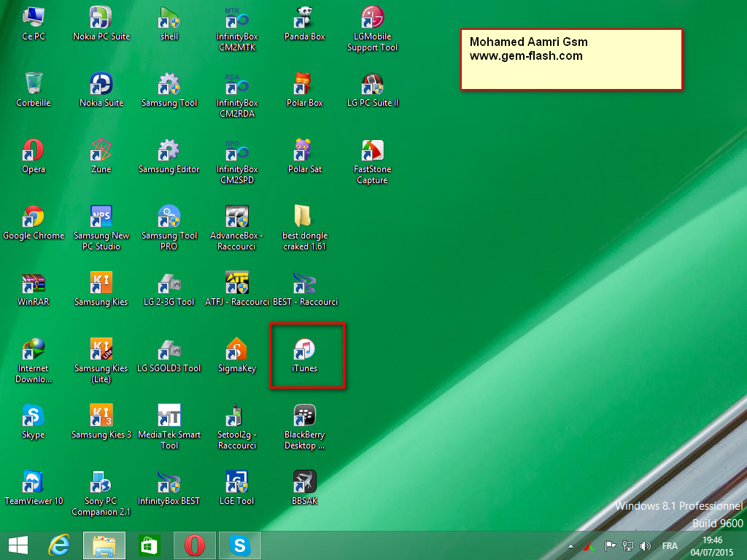Viewport: 747px width, 560px height.
Task: Open the taskbar clock and date
Action: pos(712,546)
